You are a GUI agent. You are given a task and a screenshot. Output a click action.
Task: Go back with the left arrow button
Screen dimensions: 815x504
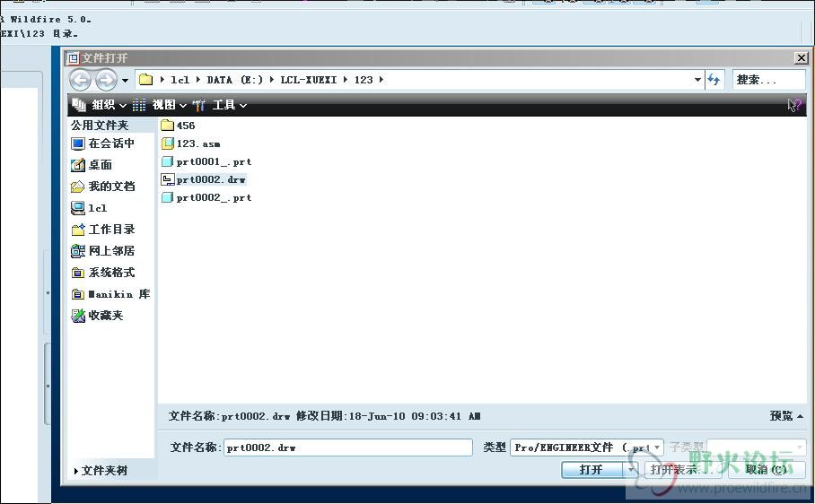(x=81, y=80)
